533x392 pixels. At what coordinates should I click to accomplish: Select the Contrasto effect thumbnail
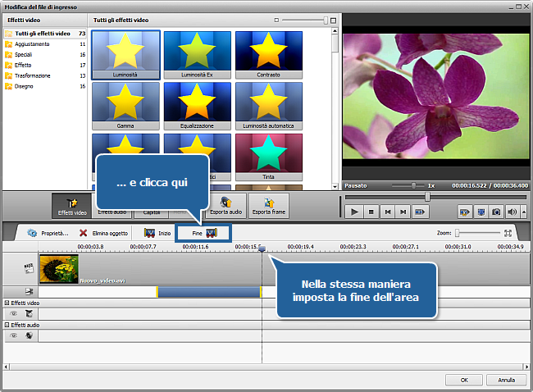pyautogui.click(x=267, y=54)
